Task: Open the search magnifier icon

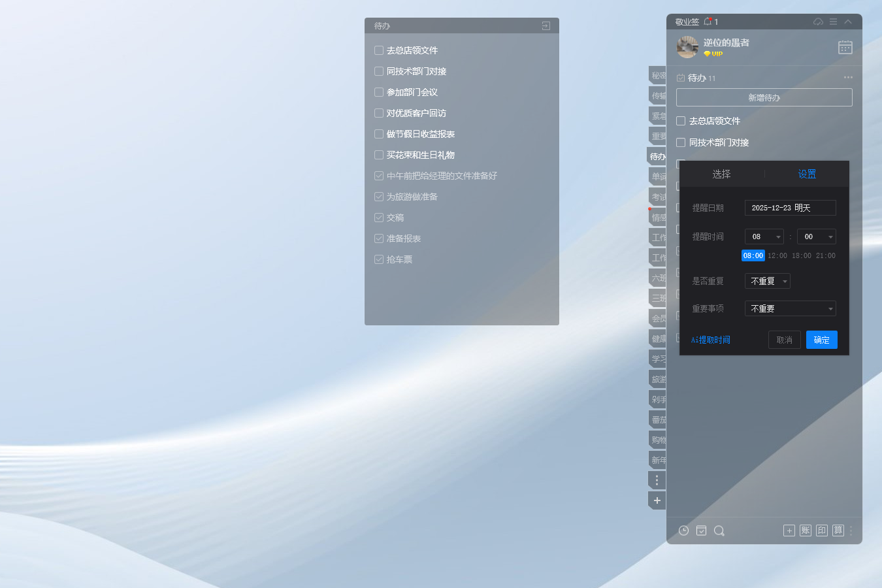Action: click(x=719, y=531)
